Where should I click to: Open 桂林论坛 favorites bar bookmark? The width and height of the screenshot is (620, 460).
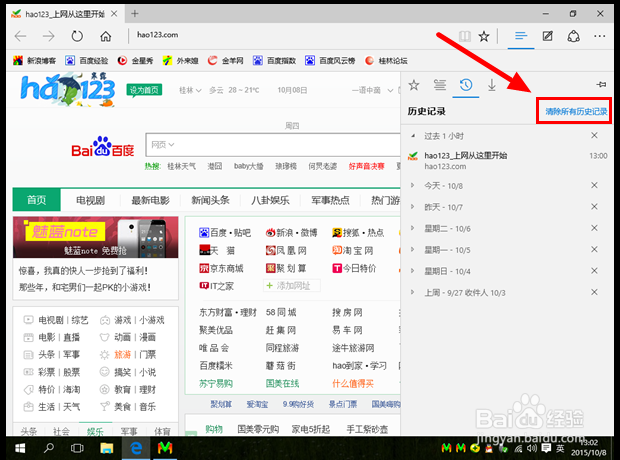coord(386,61)
